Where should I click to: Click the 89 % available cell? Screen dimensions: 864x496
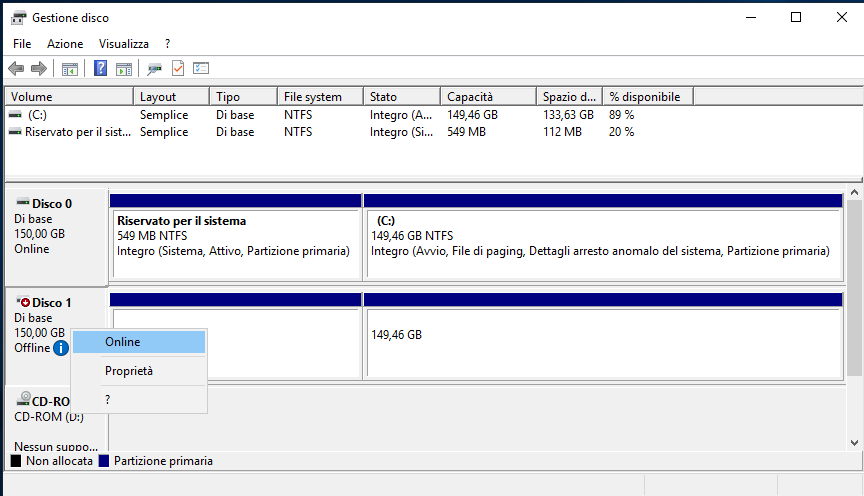[x=622, y=115]
